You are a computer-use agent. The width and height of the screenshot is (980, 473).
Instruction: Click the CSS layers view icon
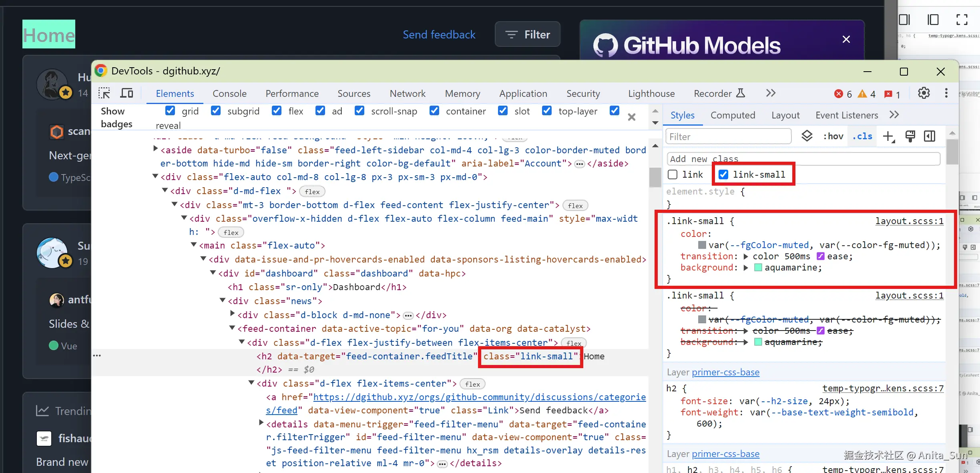(807, 136)
